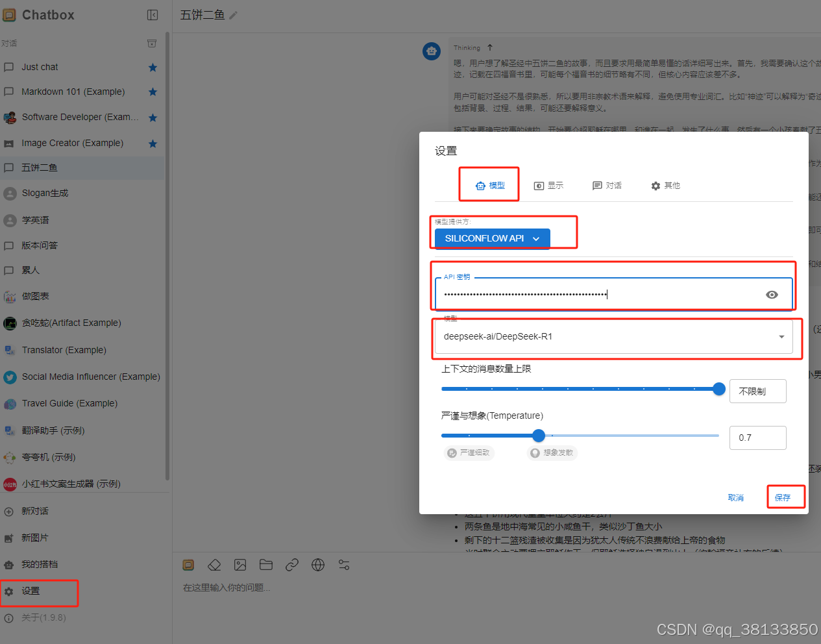821x644 pixels.
Task: Switch to 对话 settings tab
Action: point(607,186)
